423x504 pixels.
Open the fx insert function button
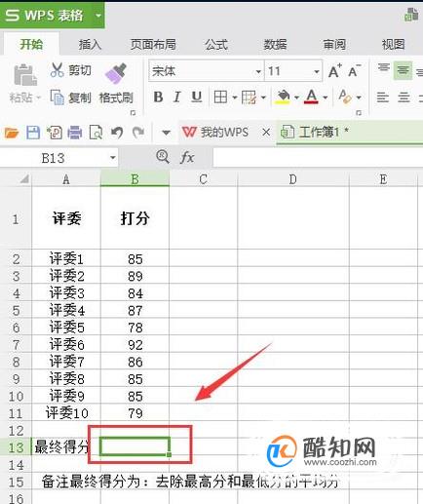coord(187,158)
